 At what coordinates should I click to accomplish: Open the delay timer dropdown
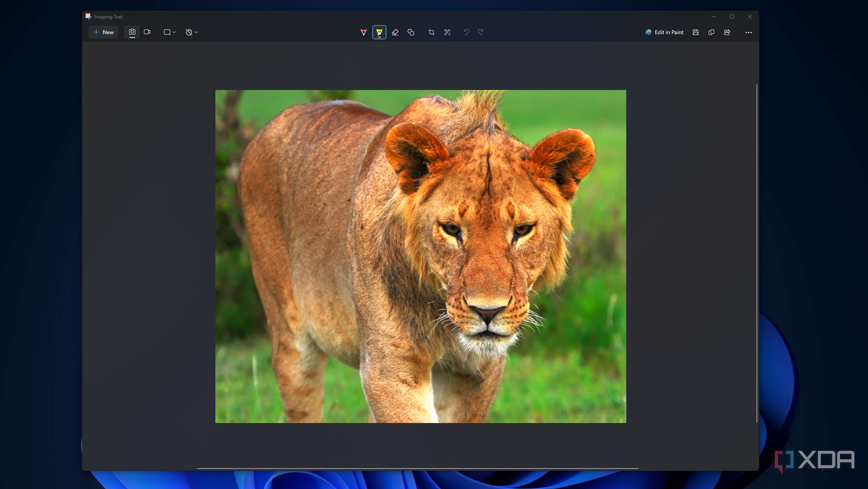[191, 32]
